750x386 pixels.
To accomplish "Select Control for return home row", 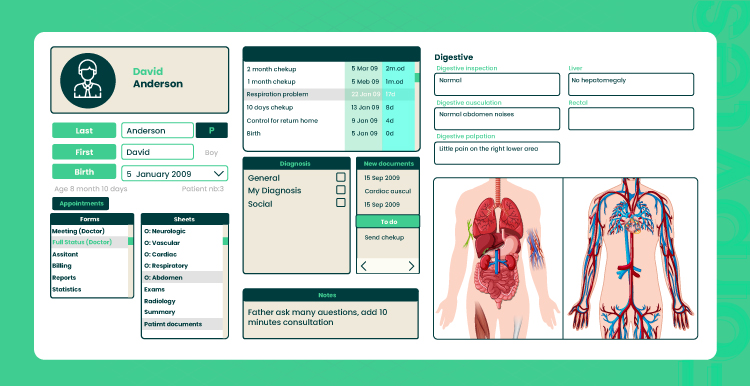I will pyautogui.click(x=329, y=121).
